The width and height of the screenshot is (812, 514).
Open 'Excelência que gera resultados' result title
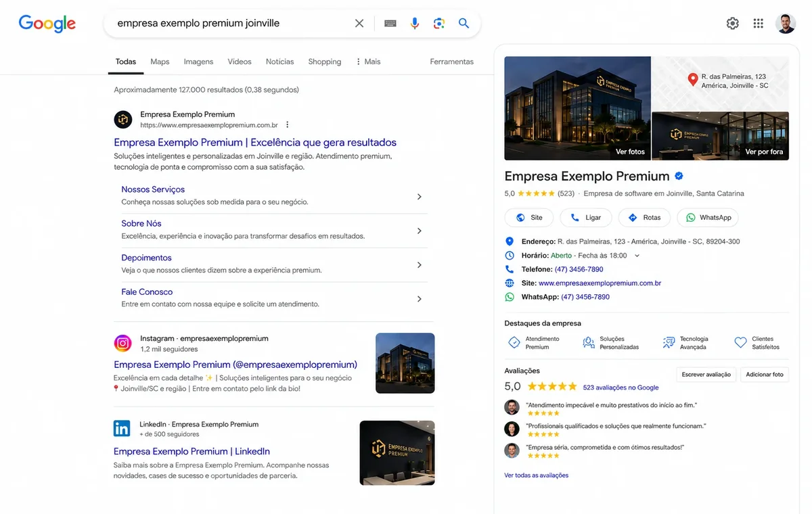[255, 143]
